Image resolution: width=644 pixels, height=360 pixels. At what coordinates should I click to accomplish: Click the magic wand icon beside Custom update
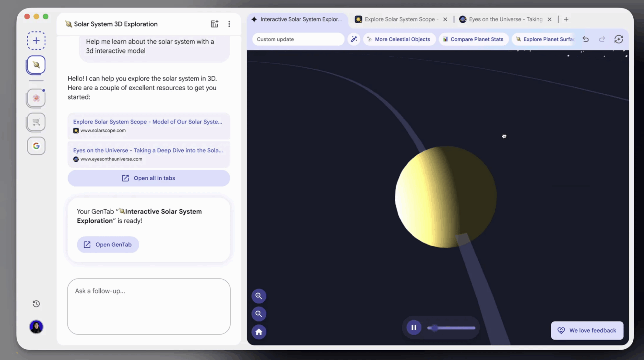[x=354, y=39]
